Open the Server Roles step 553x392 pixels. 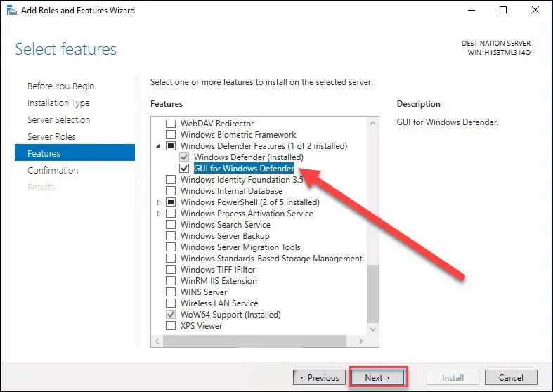(x=51, y=137)
